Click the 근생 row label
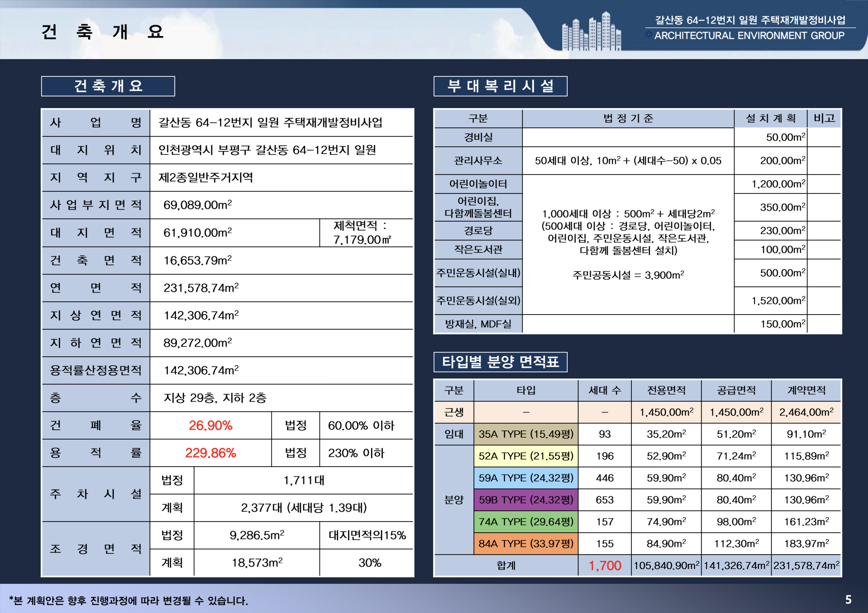This screenshot has height=613, width=868. (x=454, y=412)
